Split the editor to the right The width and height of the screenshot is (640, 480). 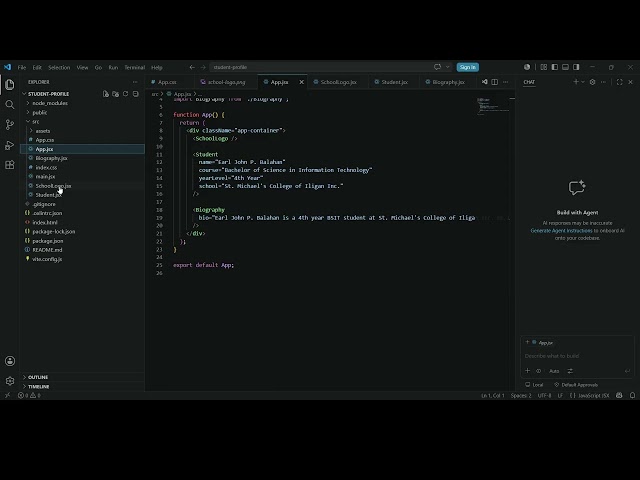tap(495, 82)
